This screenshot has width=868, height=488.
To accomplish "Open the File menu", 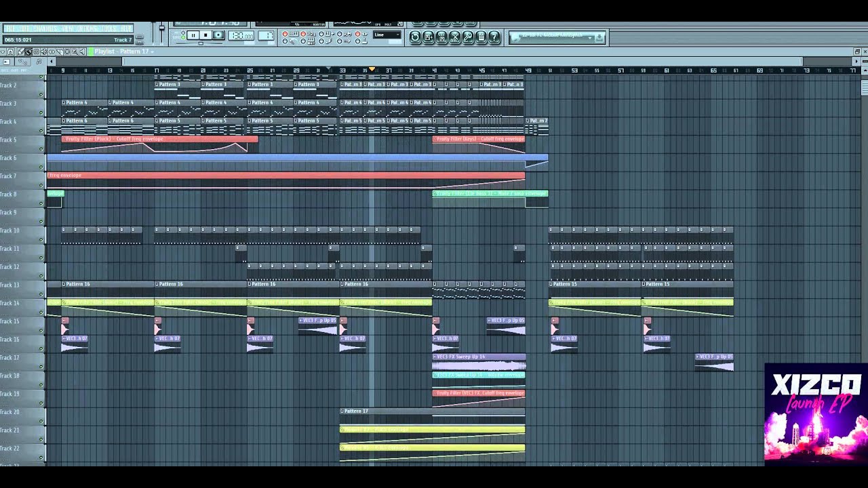I will click(9, 29).
